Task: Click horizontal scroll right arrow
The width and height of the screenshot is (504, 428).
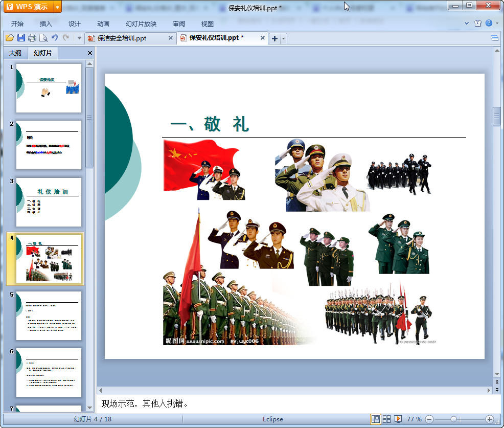Action: (x=489, y=390)
